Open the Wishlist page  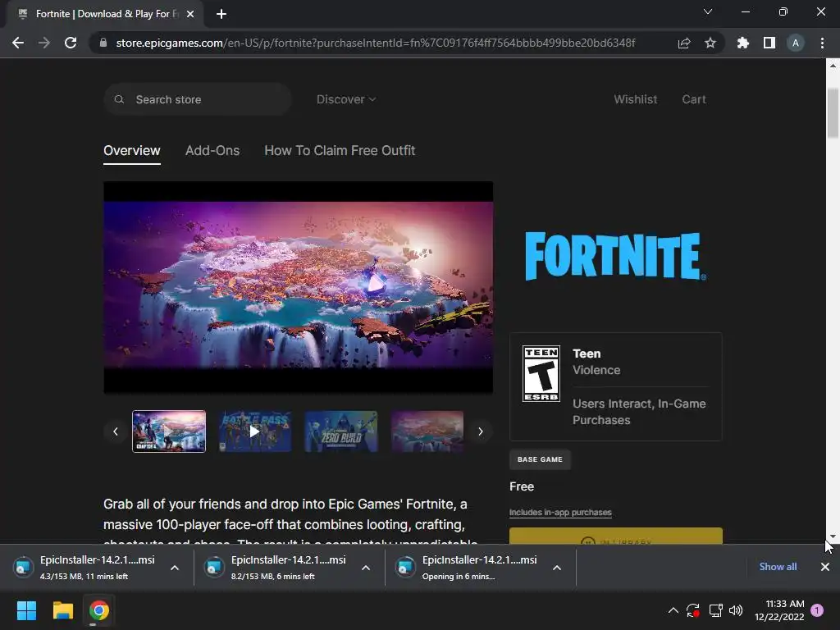636,99
